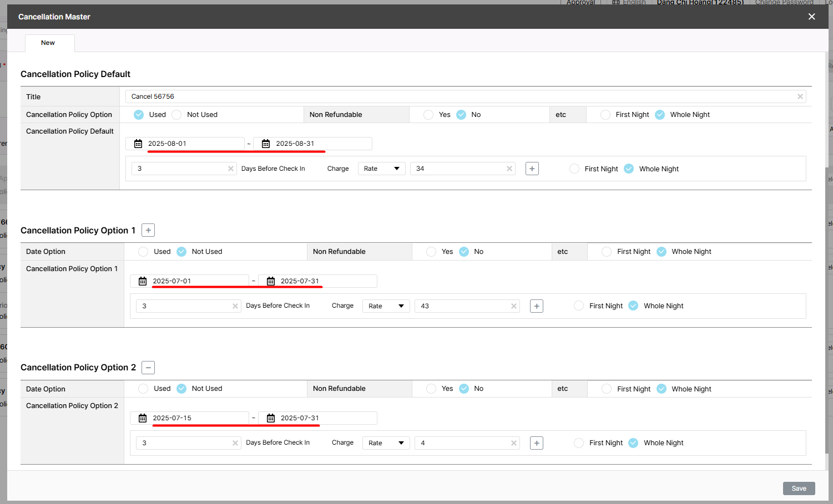This screenshot has height=504, width=833.
Task: Select Yes for Non Refundable in default policy
Action: (428, 115)
